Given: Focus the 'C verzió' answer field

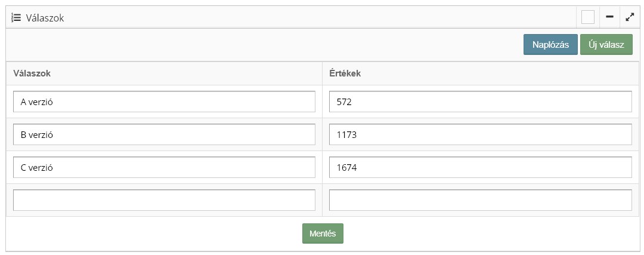Looking at the screenshot, I should (x=164, y=167).
